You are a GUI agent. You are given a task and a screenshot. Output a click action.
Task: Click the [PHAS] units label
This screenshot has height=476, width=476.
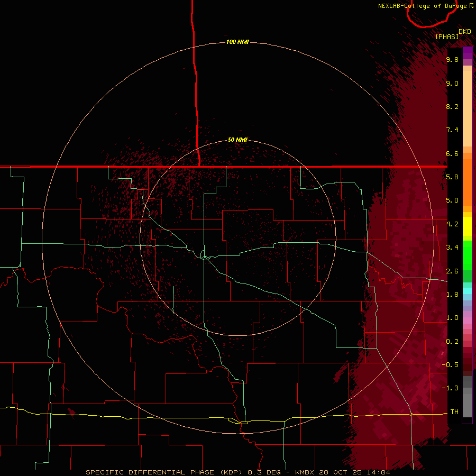point(447,36)
